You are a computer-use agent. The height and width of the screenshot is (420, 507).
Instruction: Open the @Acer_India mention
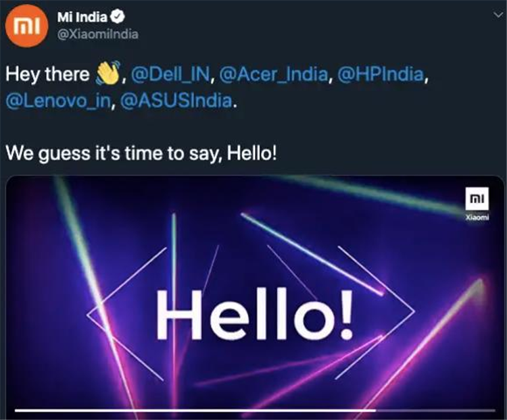[274, 74]
